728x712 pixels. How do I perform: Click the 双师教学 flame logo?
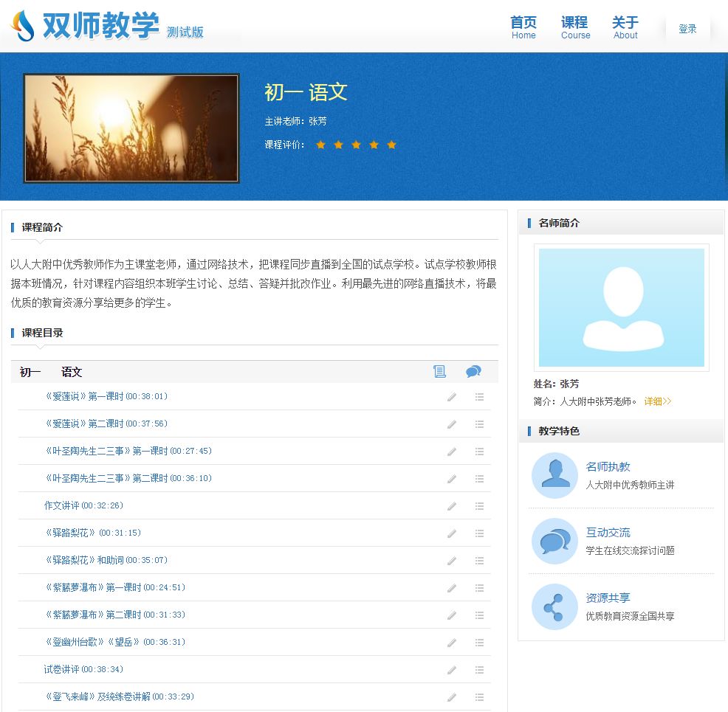23,26
